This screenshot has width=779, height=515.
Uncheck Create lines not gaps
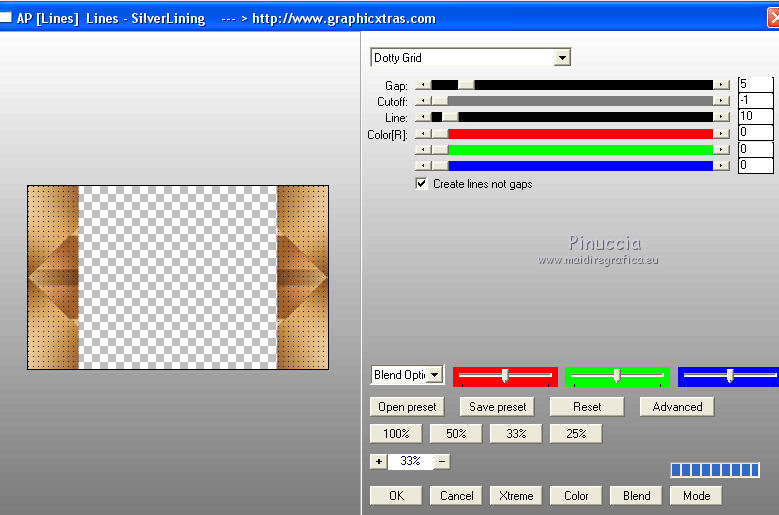[421, 184]
